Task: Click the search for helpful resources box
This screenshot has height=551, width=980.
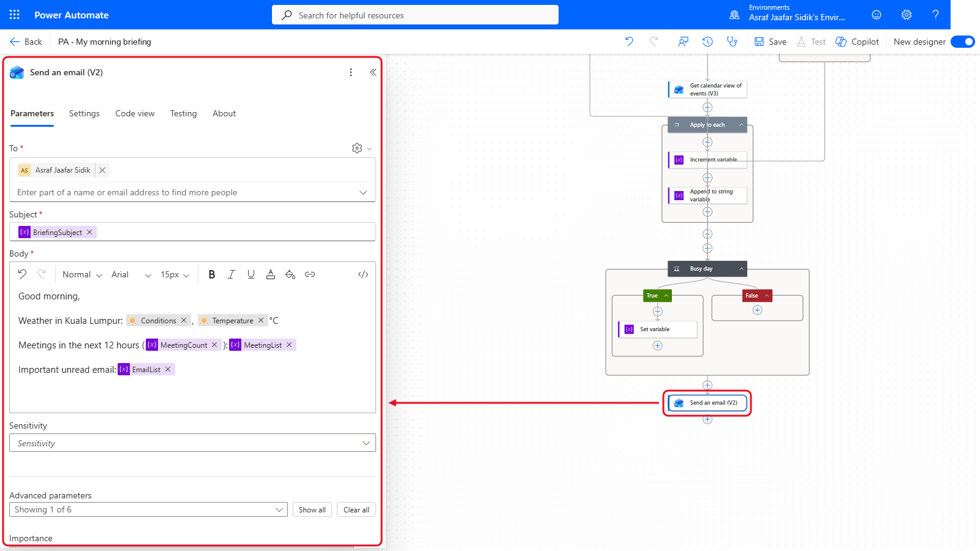Action: (415, 15)
